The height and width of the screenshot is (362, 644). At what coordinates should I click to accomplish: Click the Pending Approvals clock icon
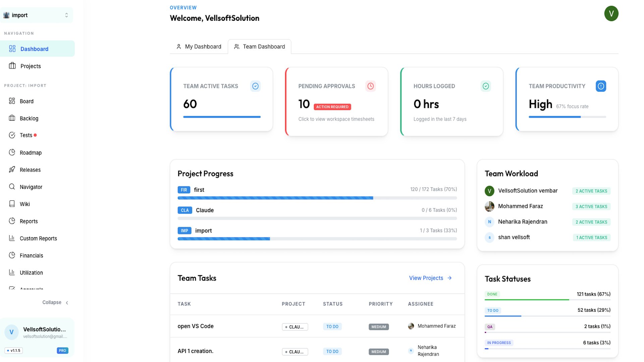click(x=370, y=86)
